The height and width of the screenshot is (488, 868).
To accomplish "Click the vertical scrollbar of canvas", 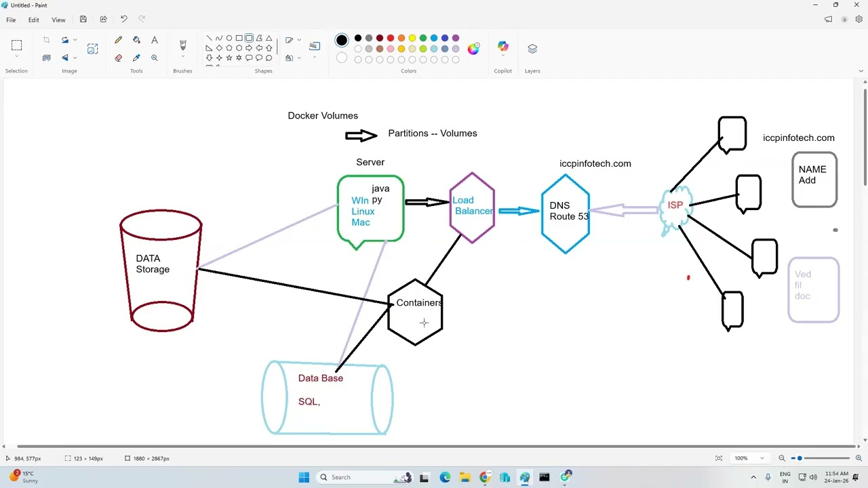I will [x=865, y=136].
